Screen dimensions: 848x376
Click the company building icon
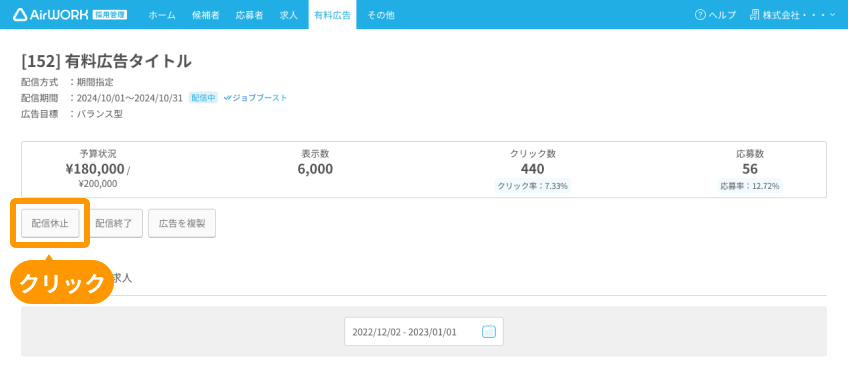pyautogui.click(x=754, y=15)
